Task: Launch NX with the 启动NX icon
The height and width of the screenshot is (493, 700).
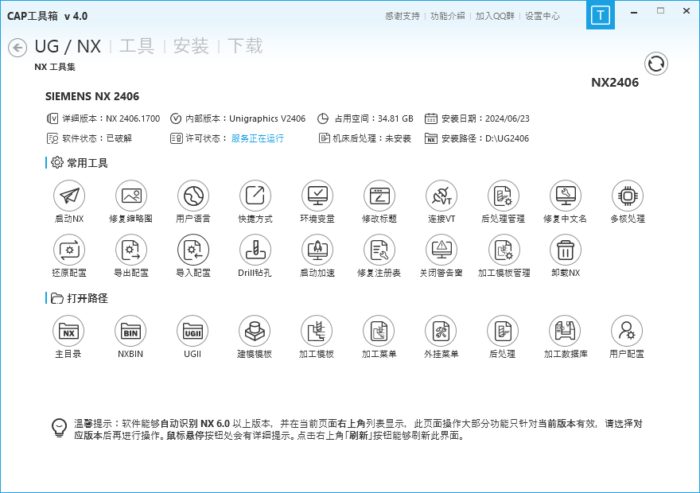Action: (69, 196)
